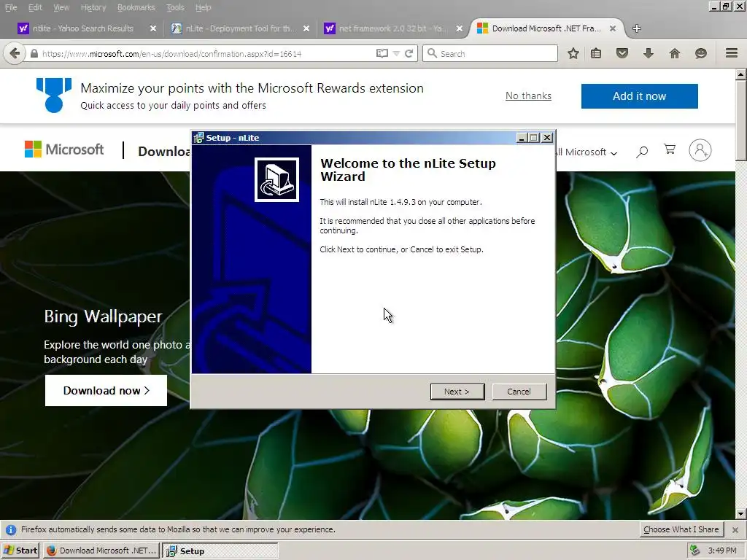Click the Bing Wallpaper heading
747x560 pixels.
tap(104, 316)
